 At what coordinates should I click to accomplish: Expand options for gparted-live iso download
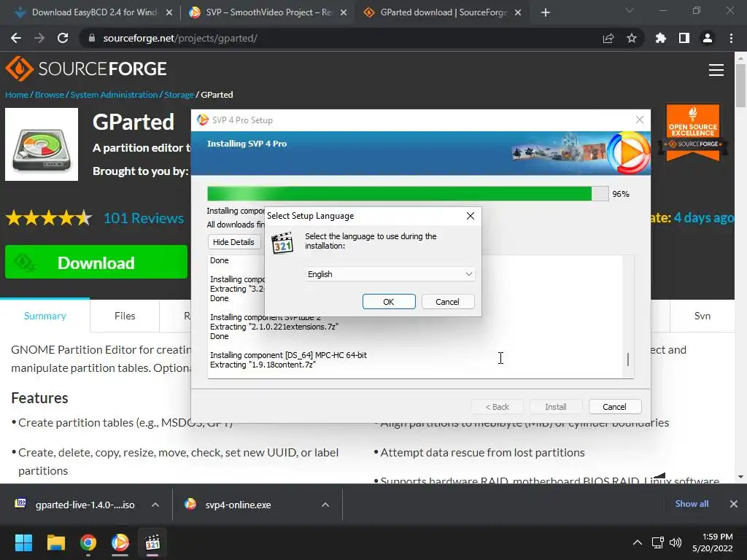click(155, 505)
